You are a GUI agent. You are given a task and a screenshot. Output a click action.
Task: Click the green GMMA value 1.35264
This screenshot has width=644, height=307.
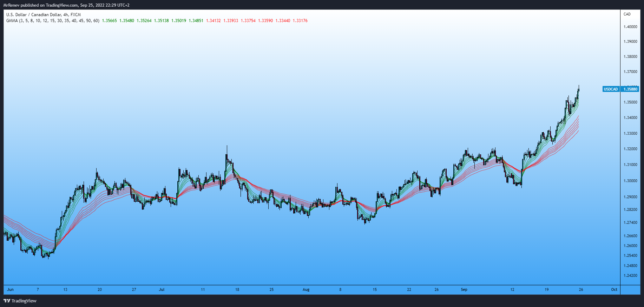[144, 21]
